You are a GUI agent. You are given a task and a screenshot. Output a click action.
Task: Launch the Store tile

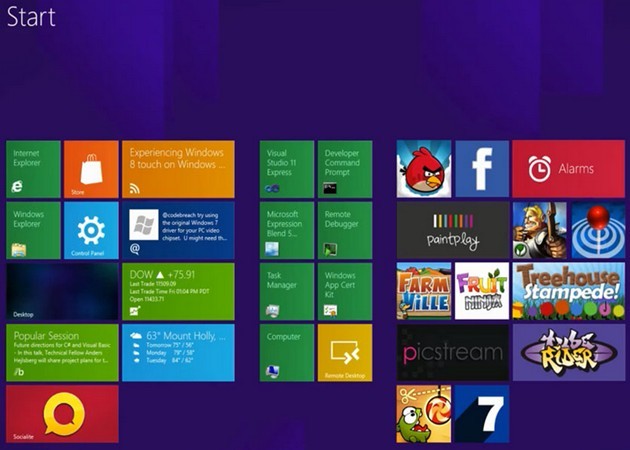coord(91,169)
